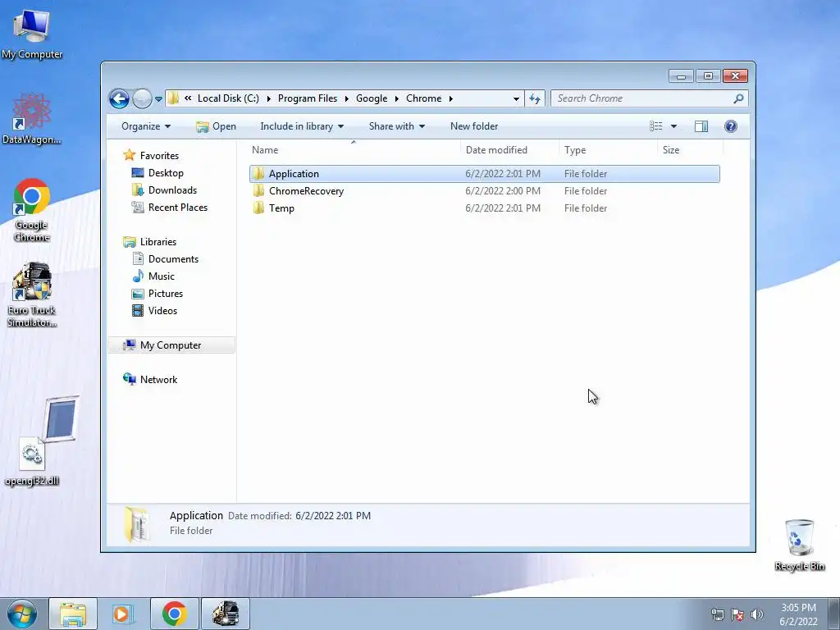Select Temp folder name
This screenshot has height=630, width=840.
pyautogui.click(x=282, y=208)
